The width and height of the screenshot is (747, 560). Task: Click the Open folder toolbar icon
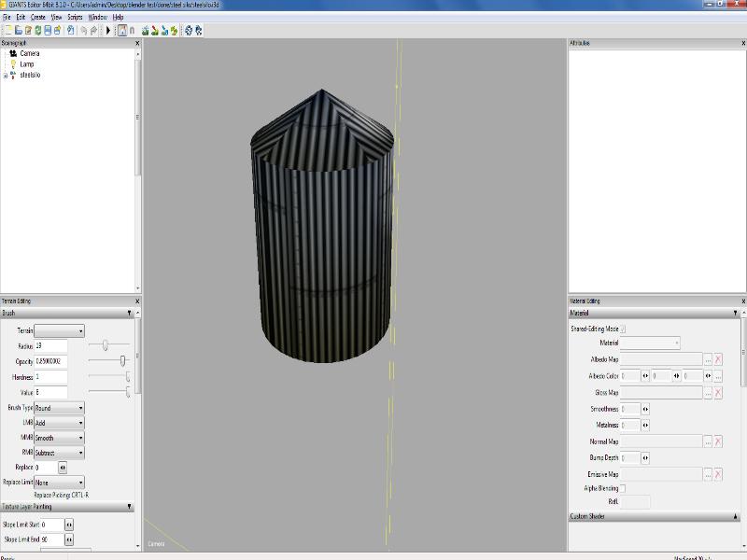click(x=18, y=30)
